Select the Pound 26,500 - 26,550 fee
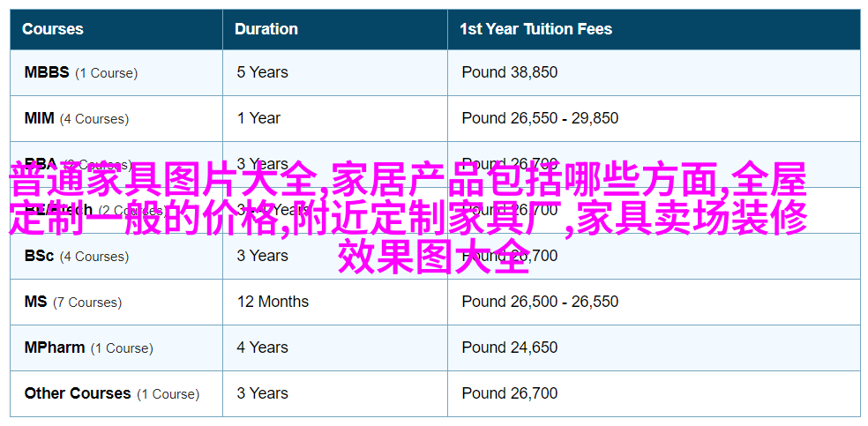Viewport: 868px width, 426px height. [540, 302]
